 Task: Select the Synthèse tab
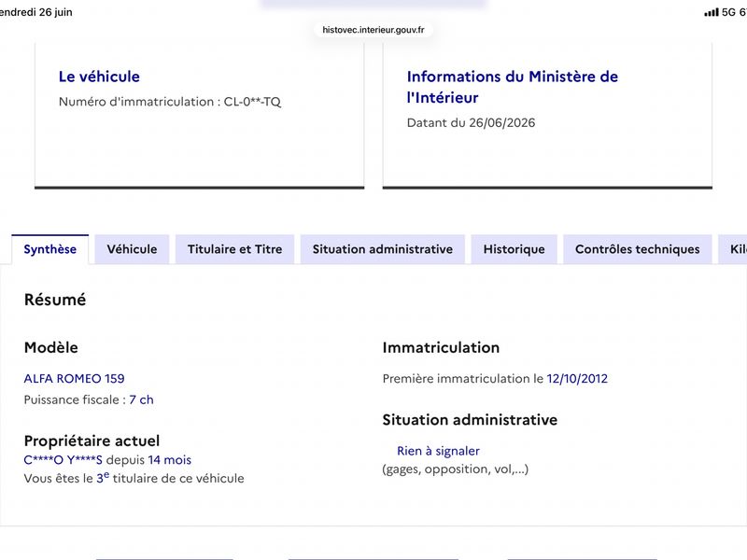[x=50, y=249]
